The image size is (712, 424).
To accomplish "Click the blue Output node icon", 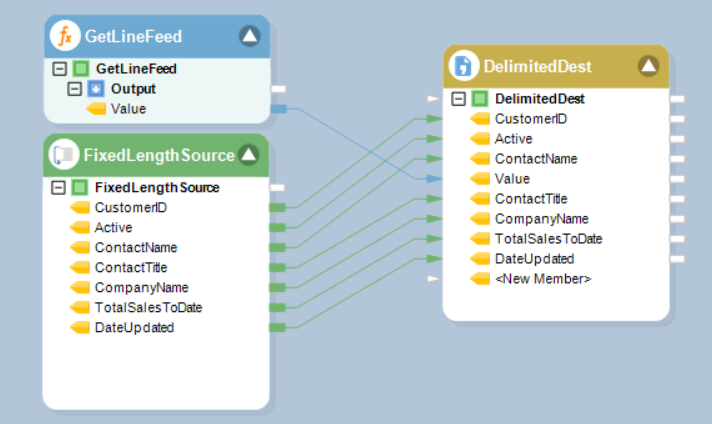I will point(98,89).
